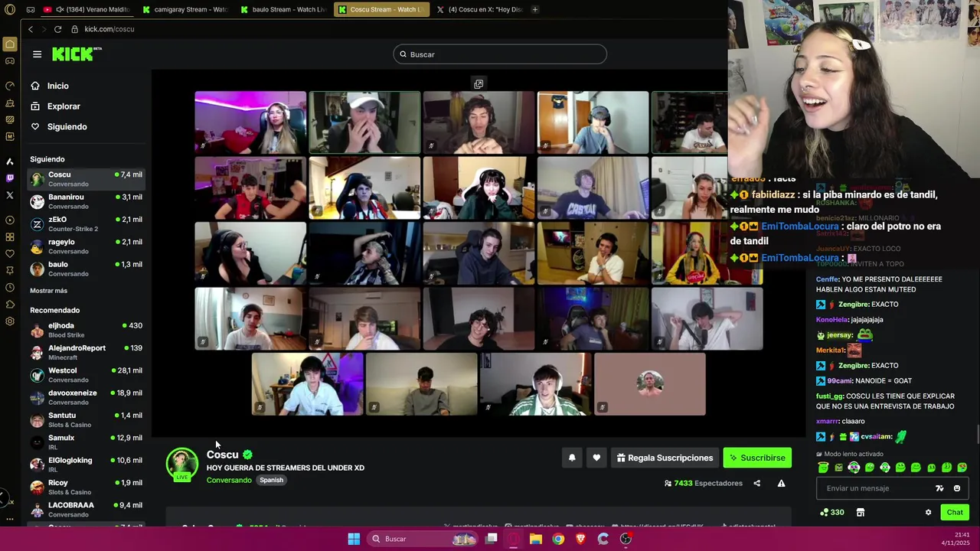Switch to Verano Maldito YouTube tab
This screenshot has width=980, height=551.
tap(87, 9)
